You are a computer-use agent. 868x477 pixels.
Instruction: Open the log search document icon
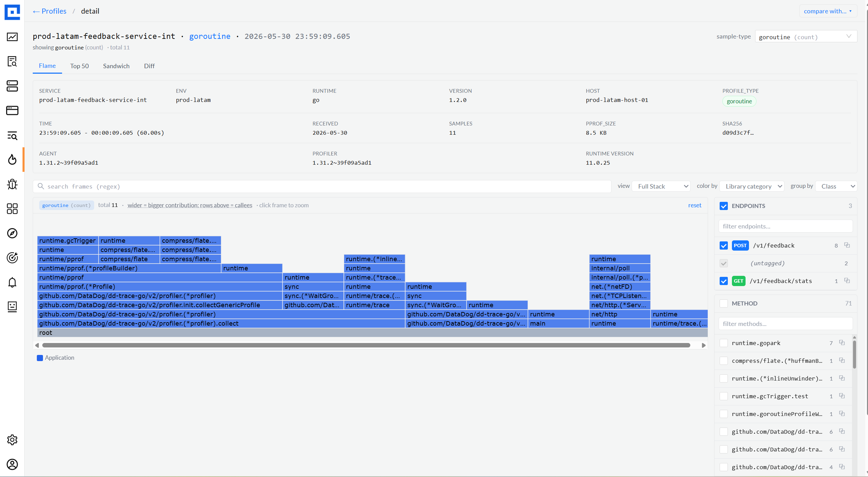pos(12,61)
